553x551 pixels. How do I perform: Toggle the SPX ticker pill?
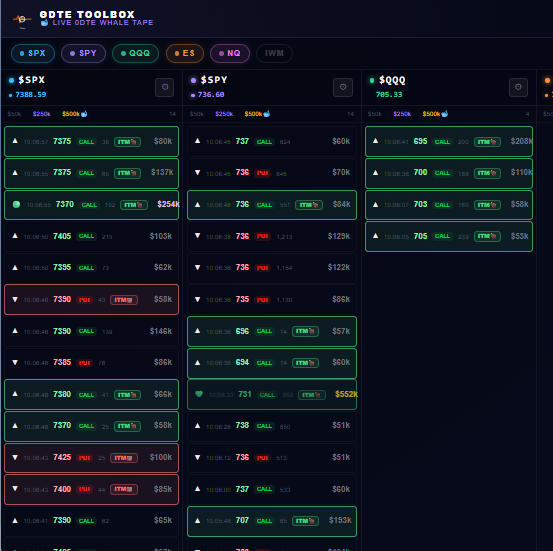point(33,53)
